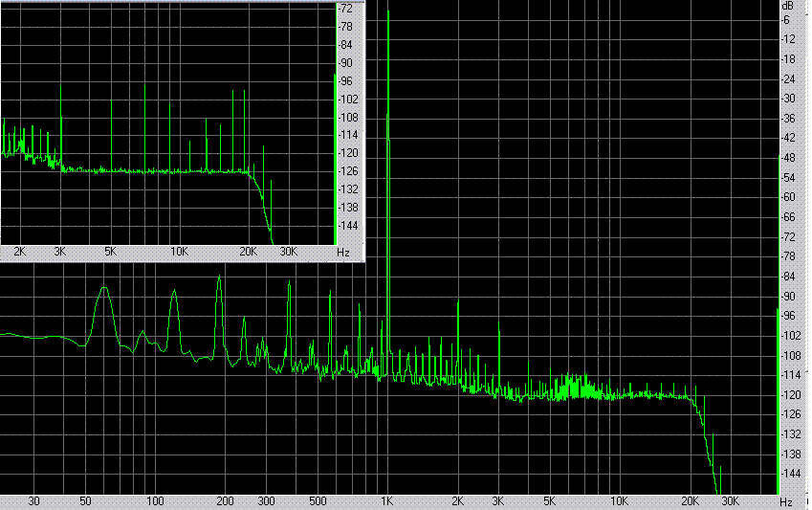Click the 10K label on inset graph axis
Image resolution: width=812 pixels, height=510 pixels.
click(180, 252)
